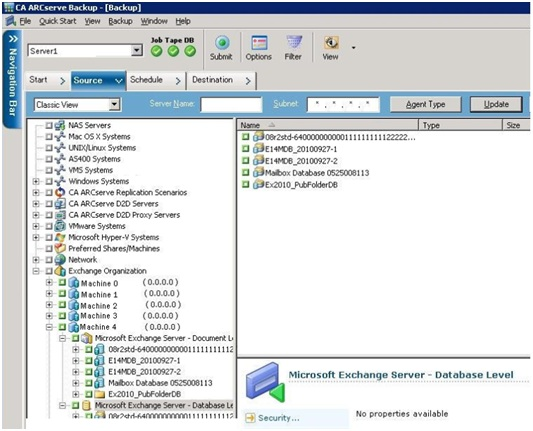Click the Job status green check icon
This screenshot has height=431, width=533.
click(x=157, y=51)
